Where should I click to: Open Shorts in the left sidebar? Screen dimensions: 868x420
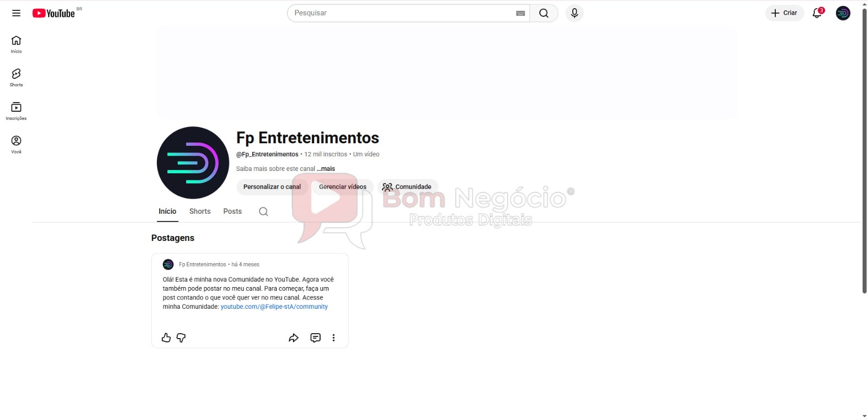(16, 78)
